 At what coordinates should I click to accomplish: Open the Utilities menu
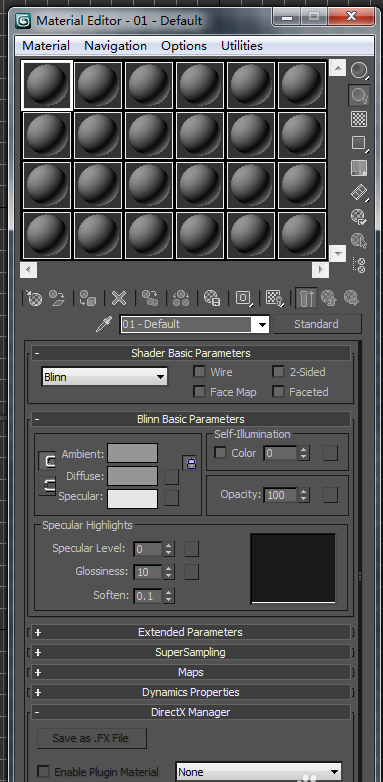(242, 46)
